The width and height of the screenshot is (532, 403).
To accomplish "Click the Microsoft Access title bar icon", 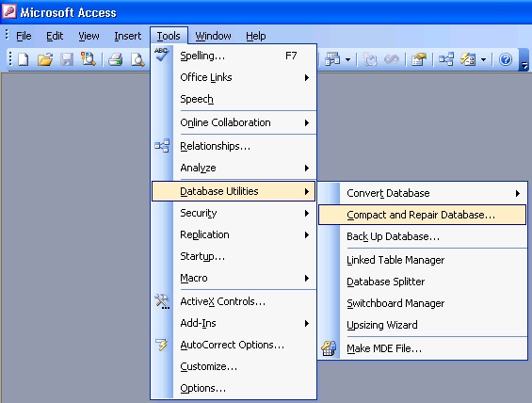I will pyautogui.click(x=9, y=12).
